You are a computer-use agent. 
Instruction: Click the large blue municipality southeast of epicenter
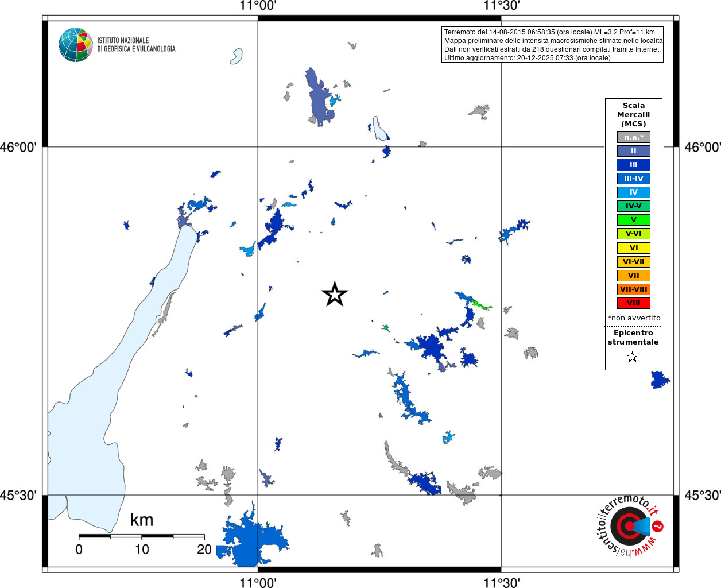[x=432, y=347]
